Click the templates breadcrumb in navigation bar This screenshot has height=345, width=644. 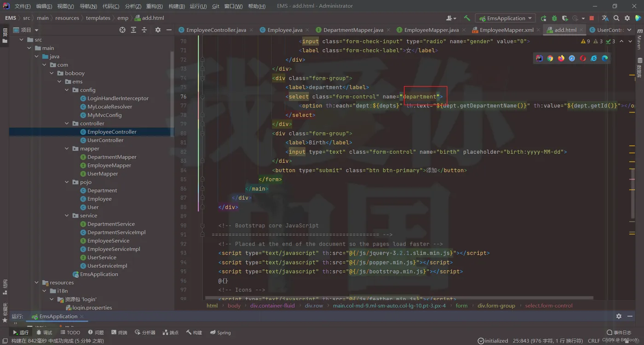point(98,18)
